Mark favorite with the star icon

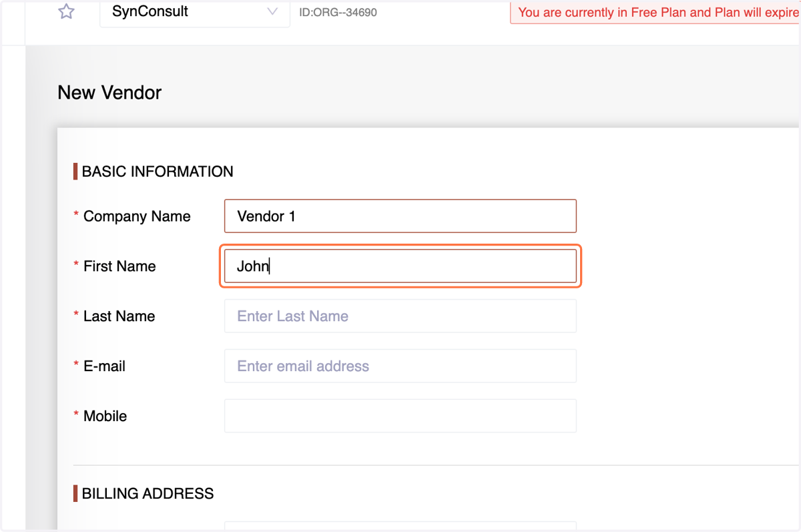[x=66, y=11]
